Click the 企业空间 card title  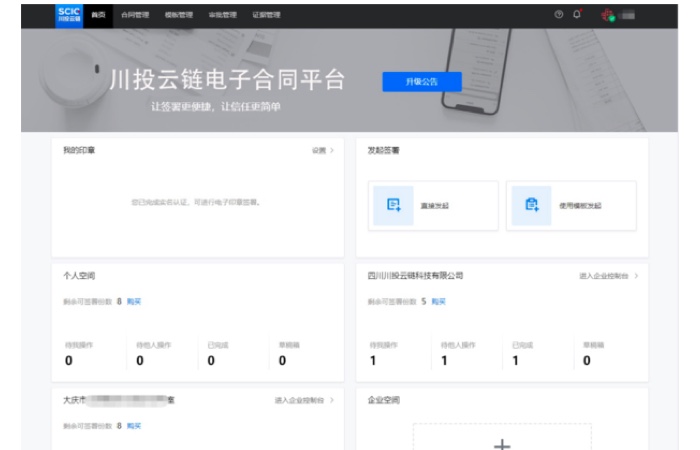point(383,400)
